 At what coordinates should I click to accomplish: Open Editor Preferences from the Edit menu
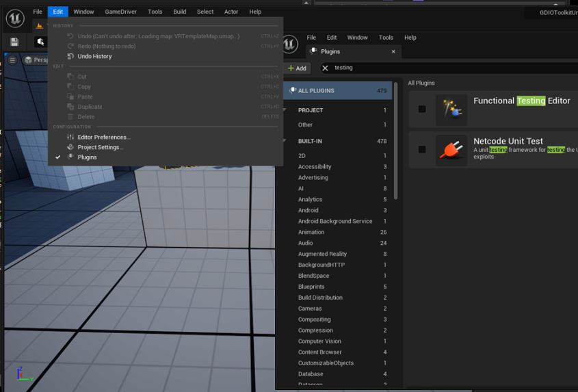point(103,137)
